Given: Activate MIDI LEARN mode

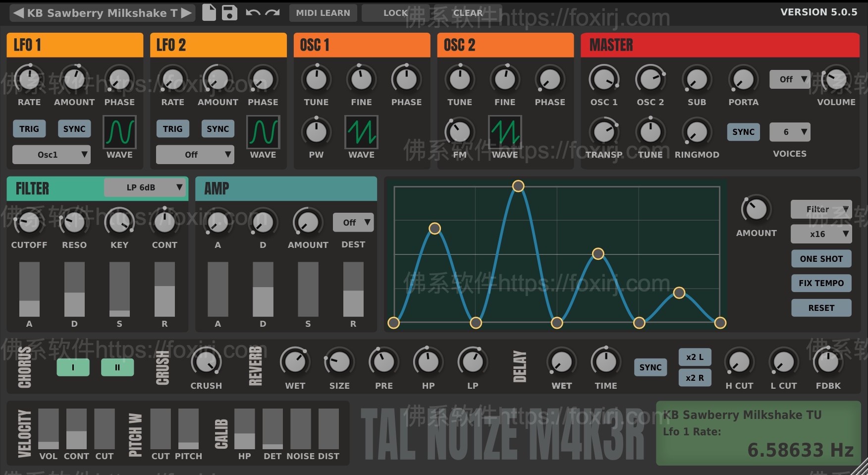Looking at the screenshot, I should [x=323, y=13].
